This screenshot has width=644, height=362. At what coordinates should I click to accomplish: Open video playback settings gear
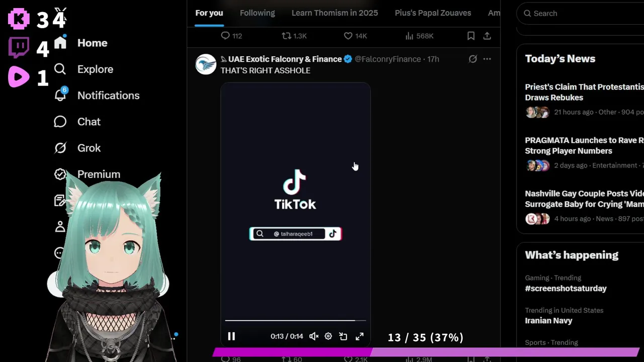tap(328, 336)
